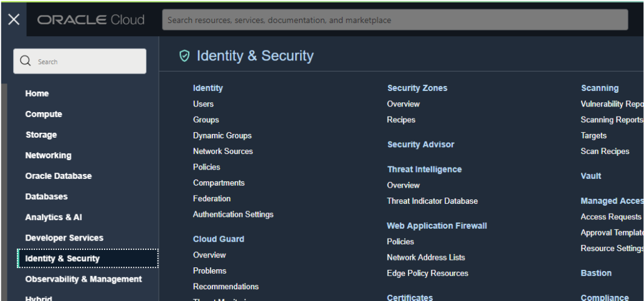Open Overview under Cloud Guard
The image size is (644, 301).
(x=209, y=255)
